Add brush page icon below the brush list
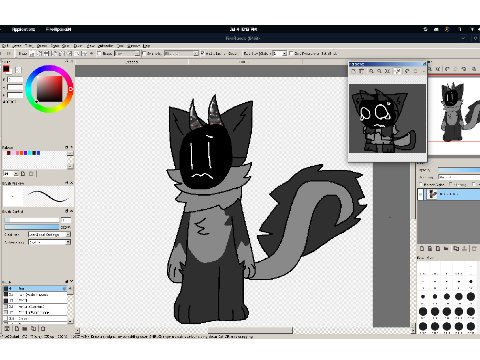The height and width of the screenshot is (360, 480). tap(17, 329)
